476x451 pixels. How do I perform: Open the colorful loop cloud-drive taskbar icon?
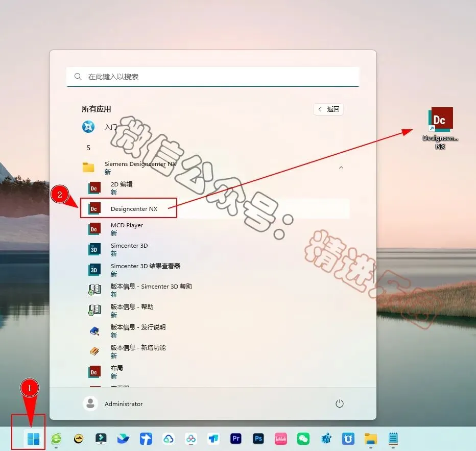tap(191, 439)
